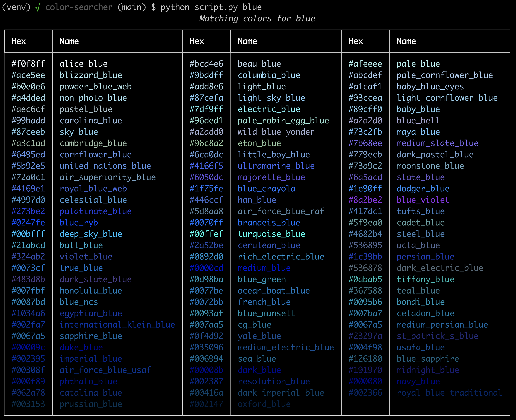The image size is (516, 420).
Task: Click the #f0f8ff hex code
Action: pos(28,64)
